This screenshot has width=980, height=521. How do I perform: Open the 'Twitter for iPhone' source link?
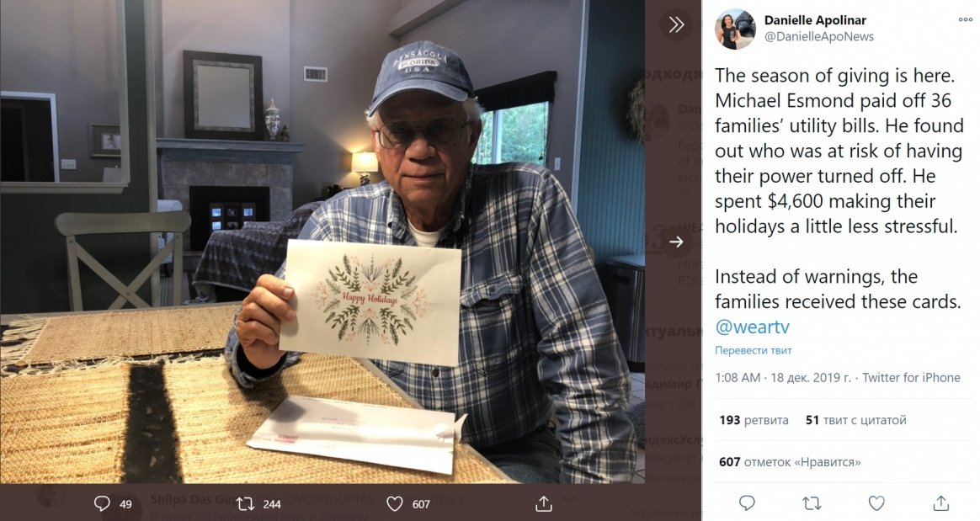pos(911,378)
